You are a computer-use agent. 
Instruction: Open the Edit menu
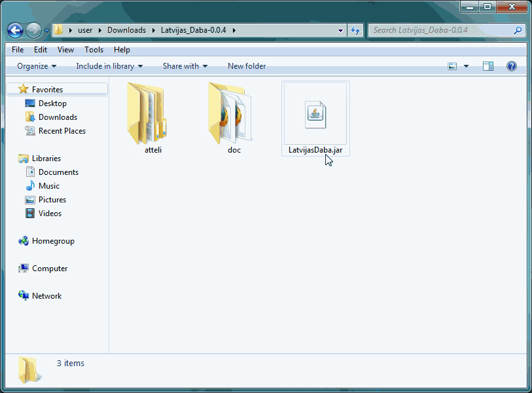pyautogui.click(x=41, y=50)
